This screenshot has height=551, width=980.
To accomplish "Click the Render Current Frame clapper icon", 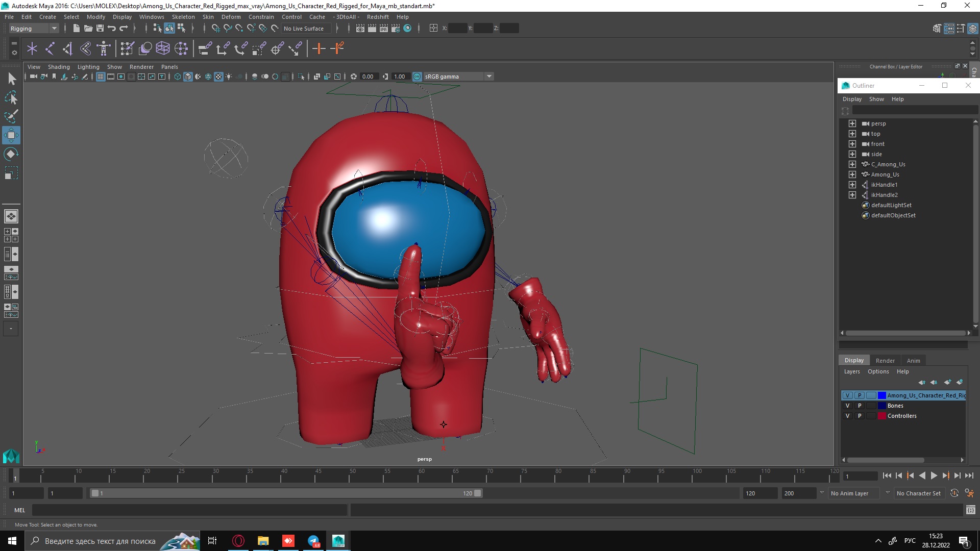I will 372,29.
